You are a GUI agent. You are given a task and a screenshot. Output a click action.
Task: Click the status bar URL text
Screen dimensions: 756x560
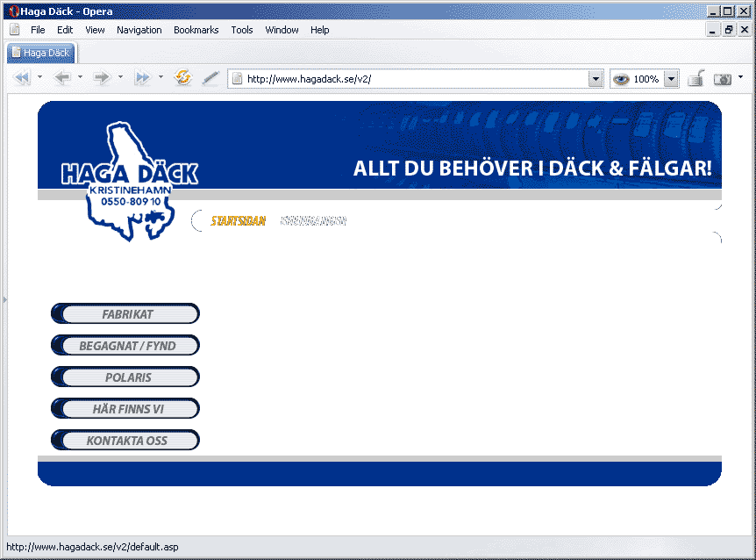(92, 547)
